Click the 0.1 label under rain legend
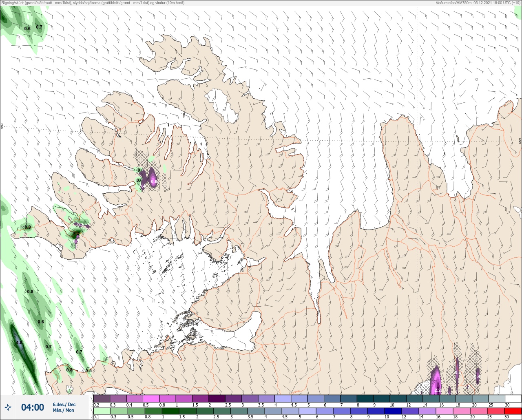 (96, 417)
